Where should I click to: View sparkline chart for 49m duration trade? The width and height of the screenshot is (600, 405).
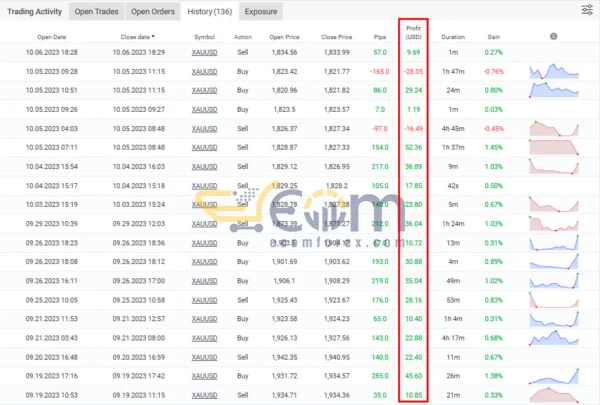click(x=554, y=281)
